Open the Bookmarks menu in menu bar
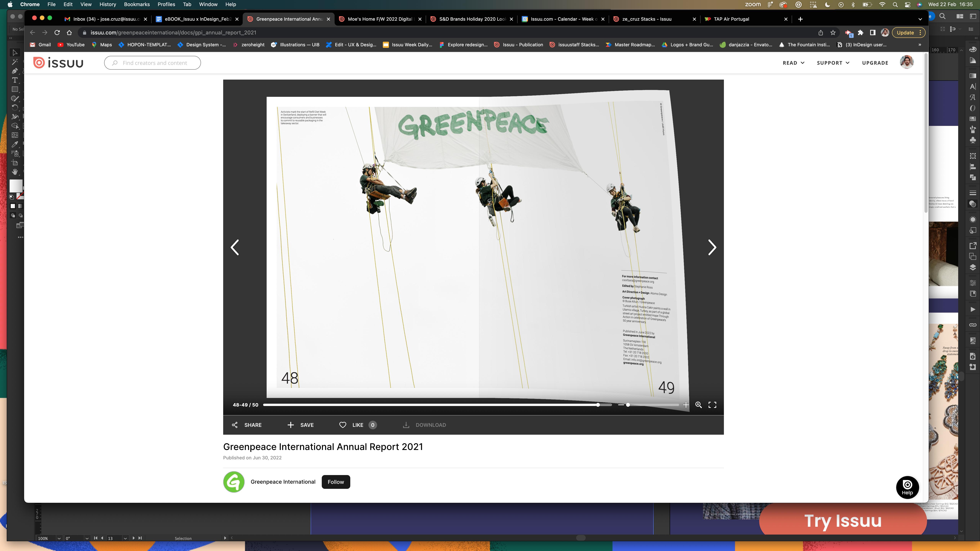This screenshot has width=980, height=551. tap(137, 5)
